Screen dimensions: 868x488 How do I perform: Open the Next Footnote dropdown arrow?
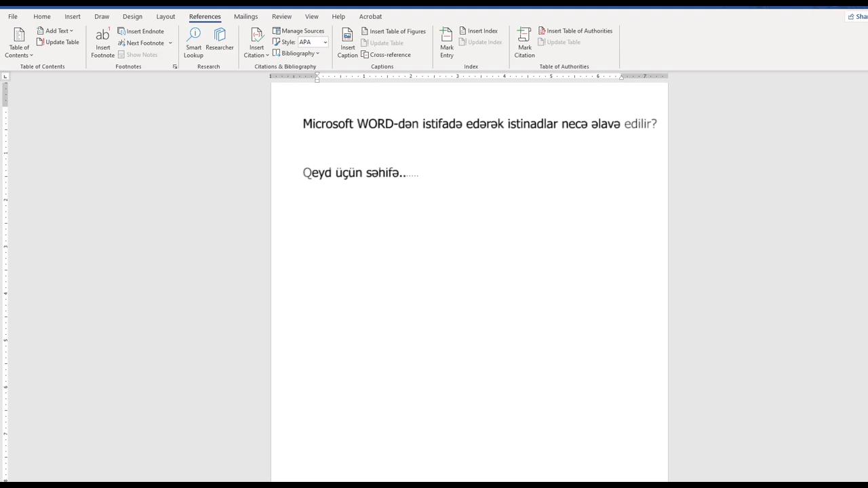click(x=170, y=43)
